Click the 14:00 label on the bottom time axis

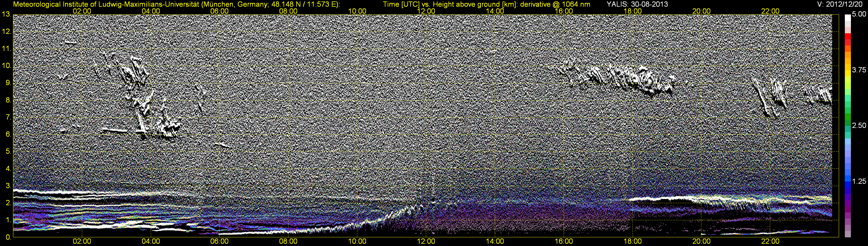point(495,242)
